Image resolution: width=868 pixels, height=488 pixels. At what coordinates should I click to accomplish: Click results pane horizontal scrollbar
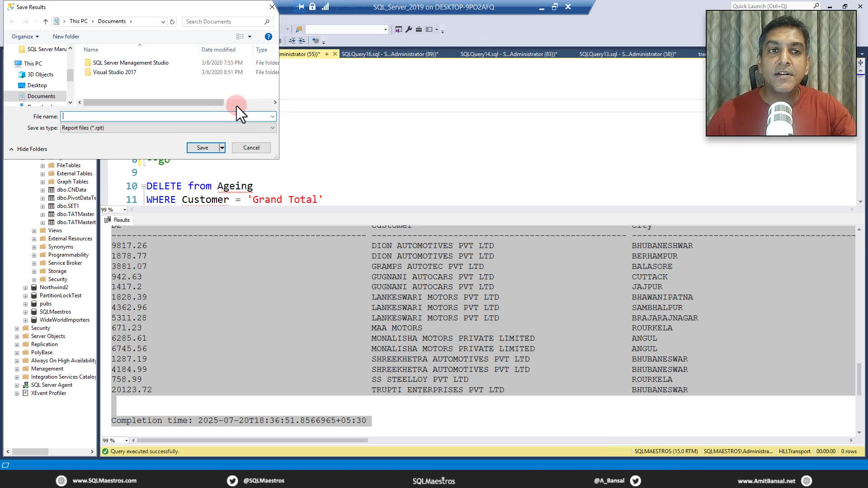coord(253,441)
